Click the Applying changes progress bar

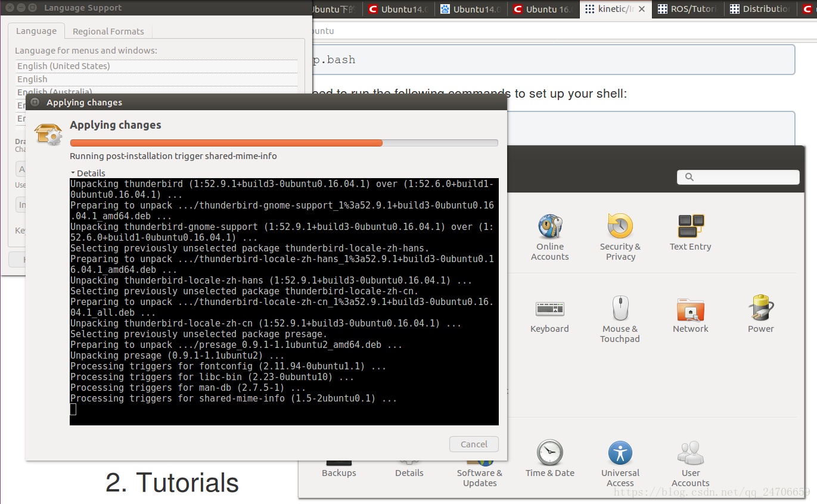click(284, 143)
